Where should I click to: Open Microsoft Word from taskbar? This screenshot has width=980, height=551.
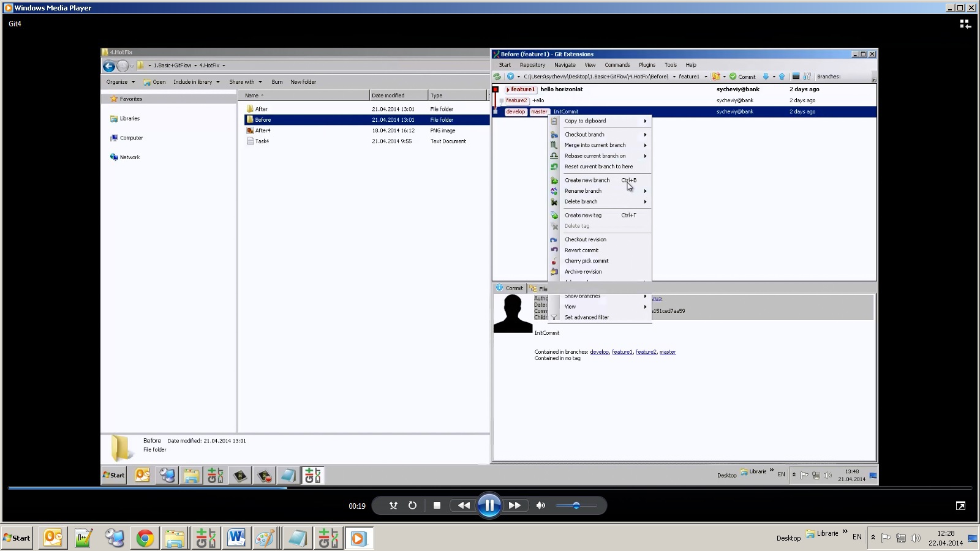236,538
